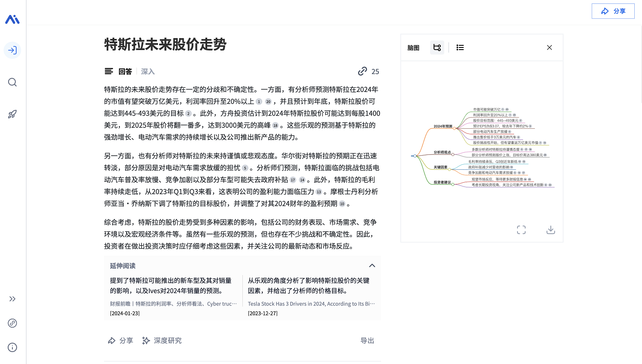Close the 脑图 panel

point(549,47)
